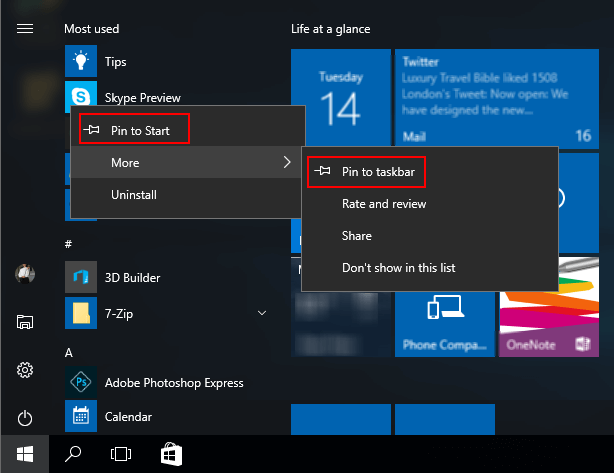Open the 3D Builder app icon
Screen dimensions: 614x473
click(81, 277)
